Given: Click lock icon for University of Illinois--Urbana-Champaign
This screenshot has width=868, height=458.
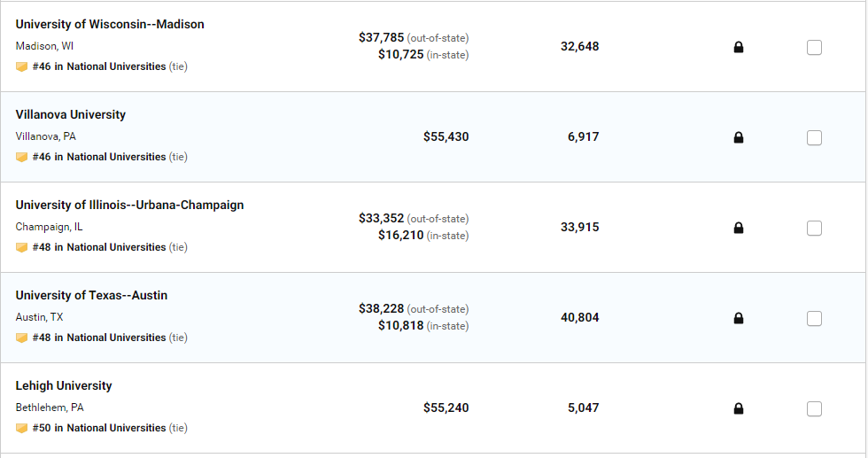Looking at the screenshot, I should click(x=739, y=228).
